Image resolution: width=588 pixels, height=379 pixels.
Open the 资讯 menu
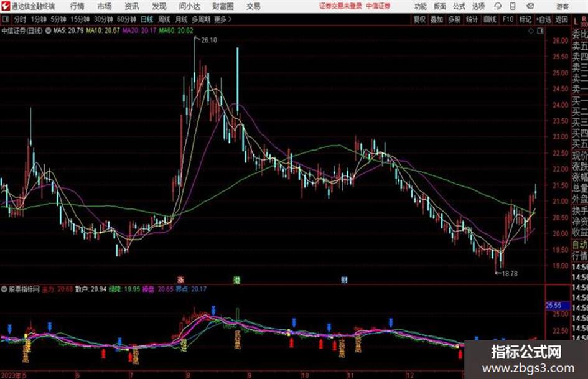pyautogui.click(x=132, y=6)
